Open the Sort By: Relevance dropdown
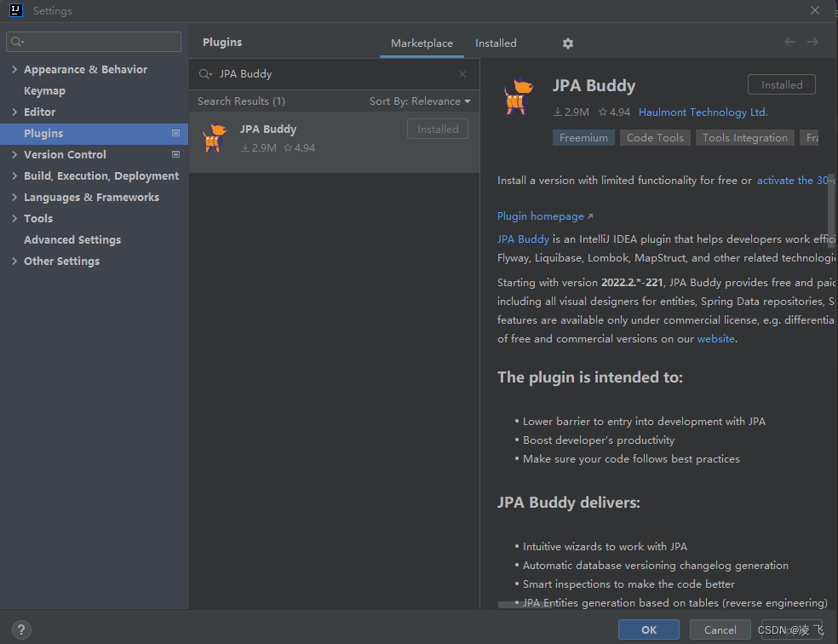The image size is (838, 644). point(420,101)
